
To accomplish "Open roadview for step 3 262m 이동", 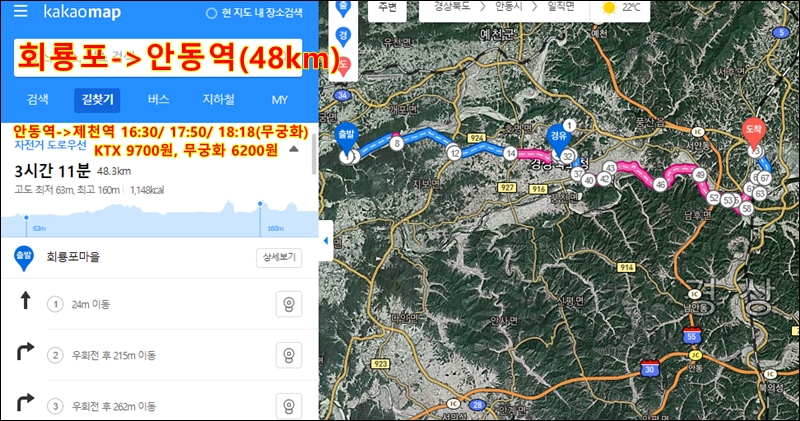I will [x=289, y=406].
